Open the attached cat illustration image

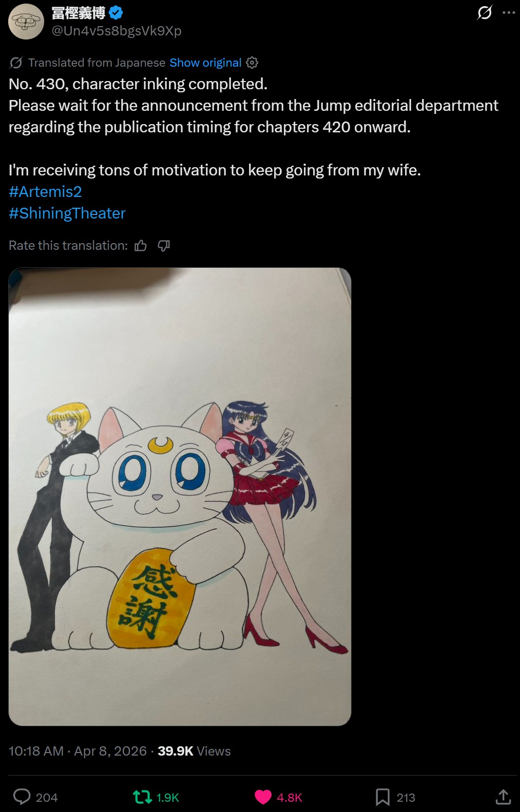[180, 497]
